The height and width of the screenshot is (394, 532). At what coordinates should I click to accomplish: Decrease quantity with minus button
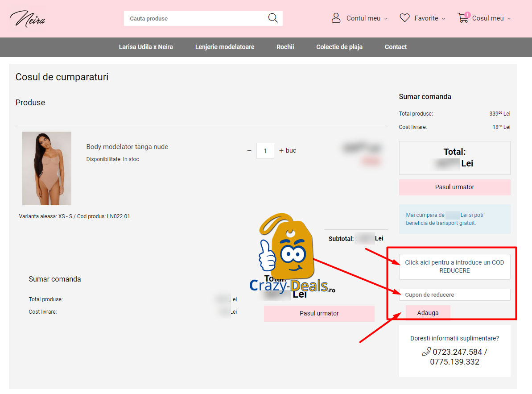tap(249, 151)
